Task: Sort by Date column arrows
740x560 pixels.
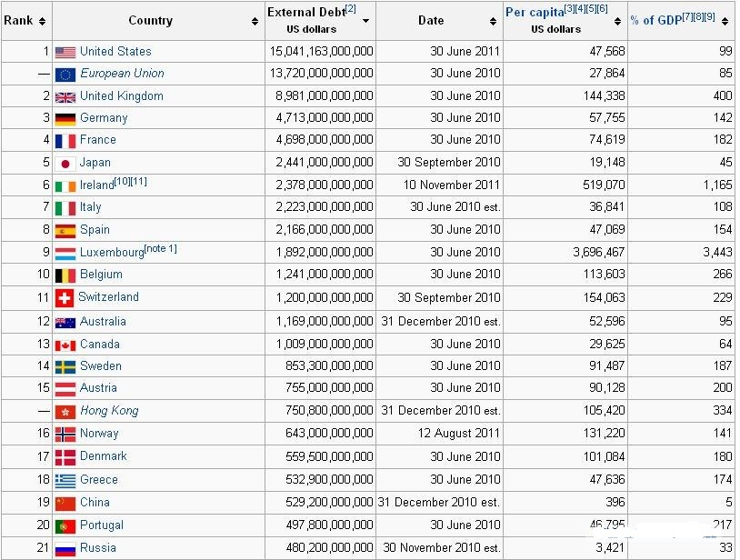Action: (x=493, y=21)
